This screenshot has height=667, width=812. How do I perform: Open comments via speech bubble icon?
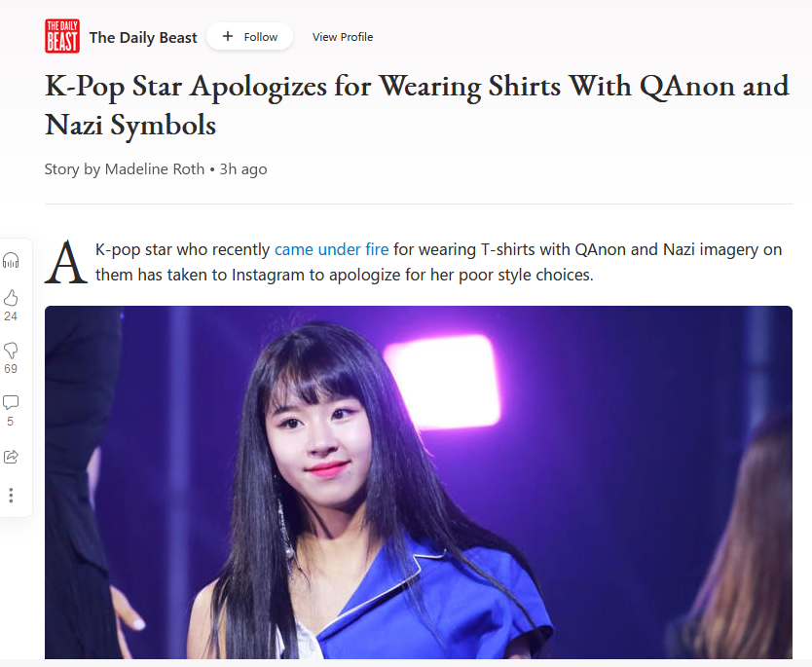tap(11, 403)
